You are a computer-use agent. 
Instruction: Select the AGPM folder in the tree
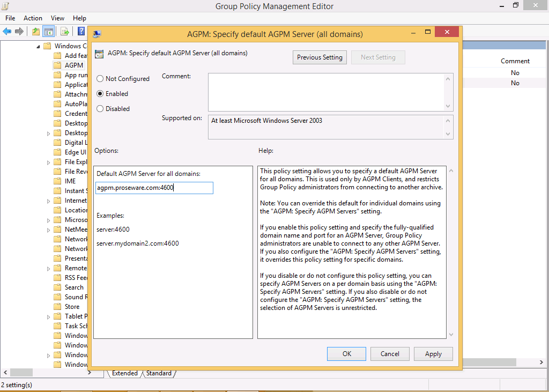tap(73, 65)
